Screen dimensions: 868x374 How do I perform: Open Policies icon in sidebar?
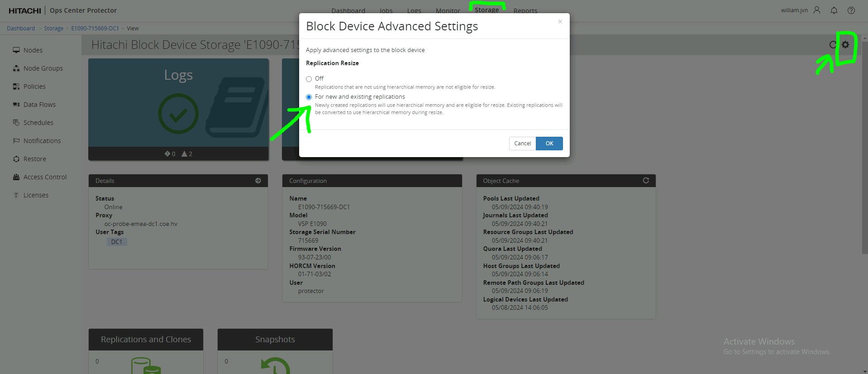[16, 86]
